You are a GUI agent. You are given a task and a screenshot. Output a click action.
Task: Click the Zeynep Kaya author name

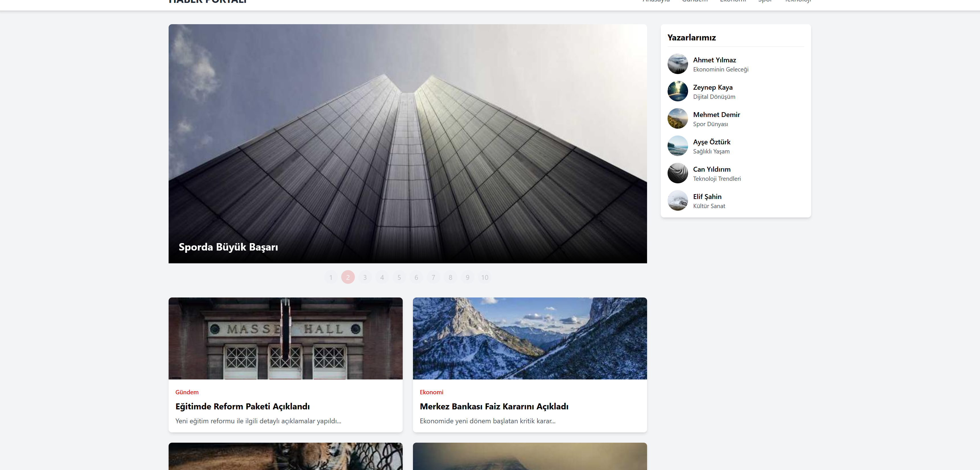click(x=713, y=87)
